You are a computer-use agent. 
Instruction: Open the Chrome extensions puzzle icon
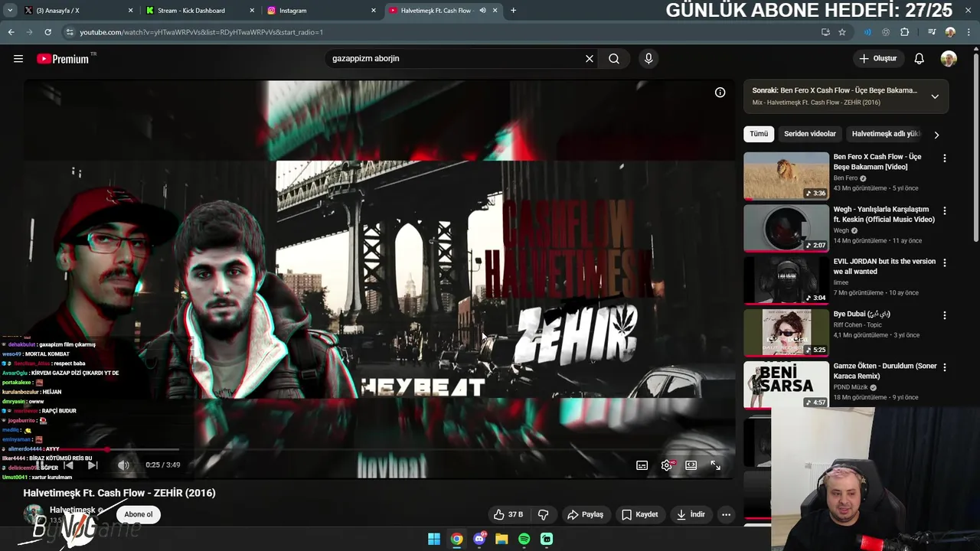(x=904, y=32)
